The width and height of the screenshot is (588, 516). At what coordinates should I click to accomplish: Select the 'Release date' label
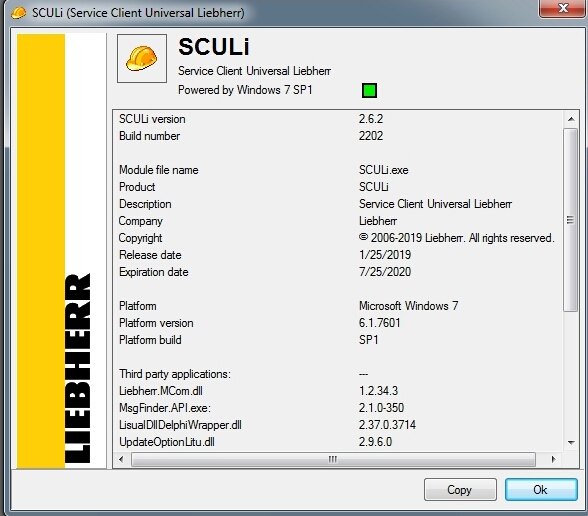click(150, 255)
